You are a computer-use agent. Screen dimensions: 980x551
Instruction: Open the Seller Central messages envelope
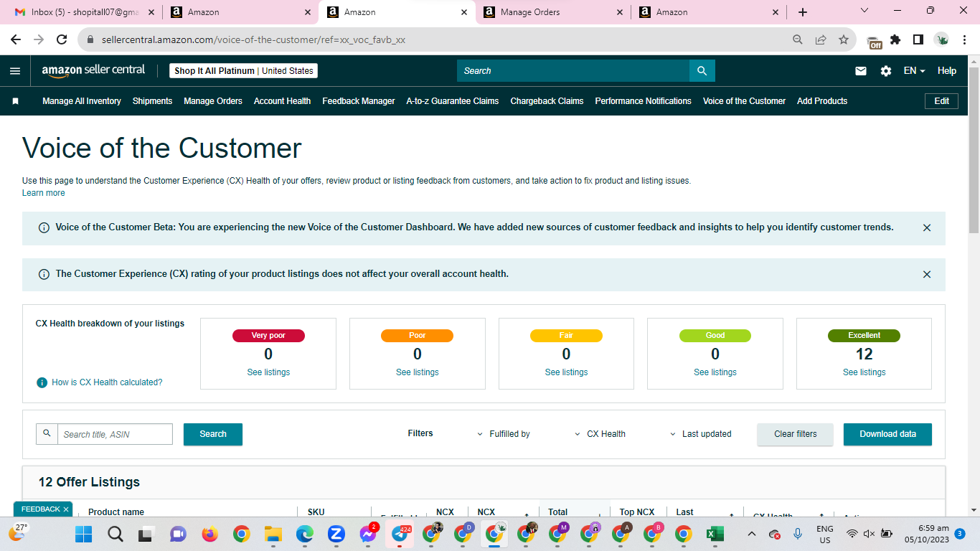(x=861, y=71)
